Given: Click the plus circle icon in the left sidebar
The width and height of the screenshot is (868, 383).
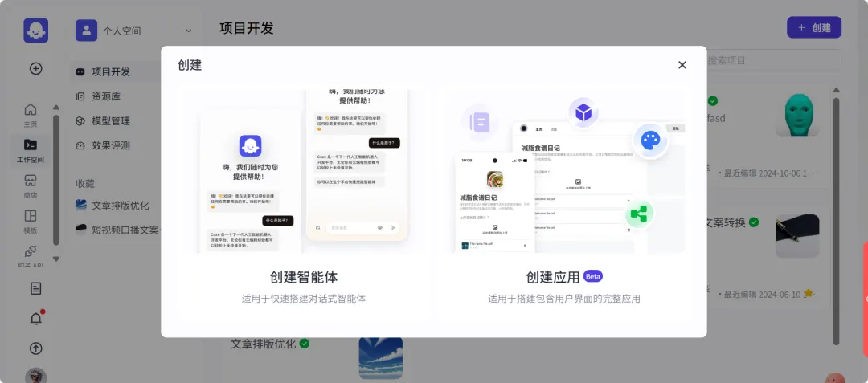Looking at the screenshot, I should 36,68.
